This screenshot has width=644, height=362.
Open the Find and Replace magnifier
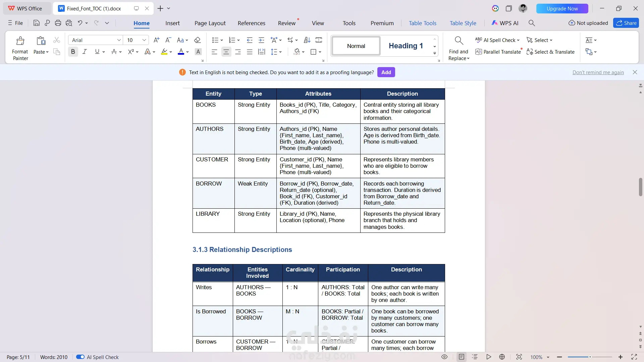[x=459, y=41]
